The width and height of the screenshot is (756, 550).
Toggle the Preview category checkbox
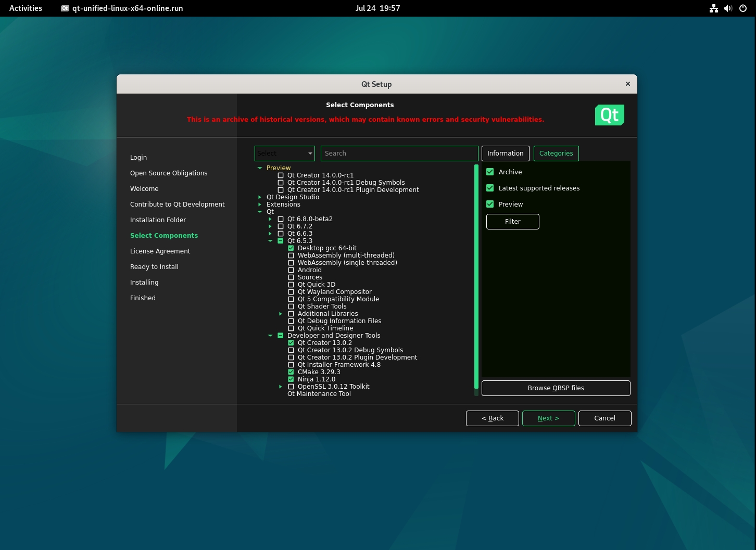click(x=490, y=204)
